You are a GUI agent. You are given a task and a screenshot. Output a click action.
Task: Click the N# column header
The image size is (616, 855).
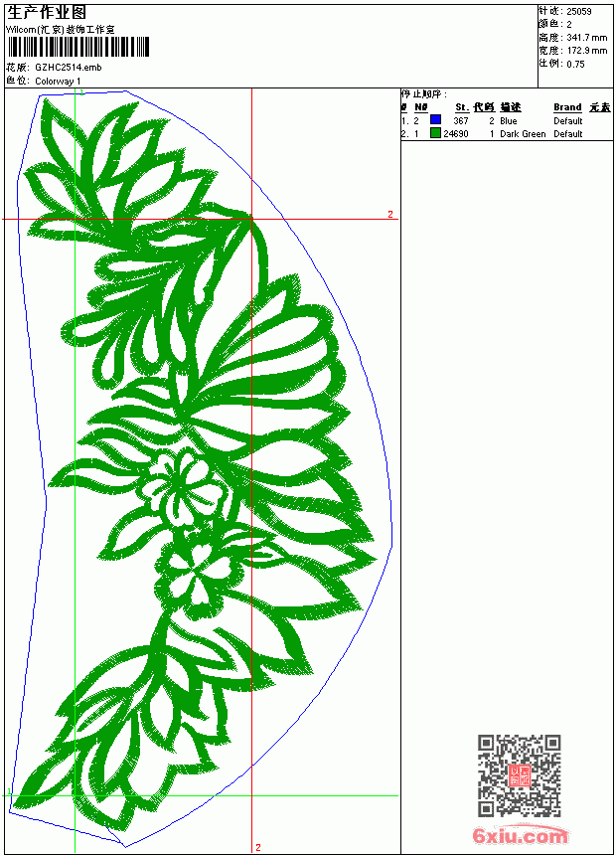[421, 107]
